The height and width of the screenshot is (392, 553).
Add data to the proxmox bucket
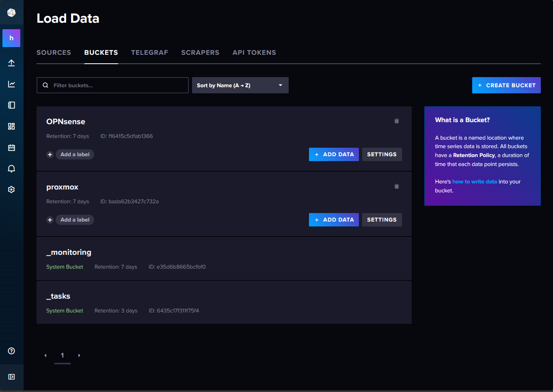click(x=334, y=220)
